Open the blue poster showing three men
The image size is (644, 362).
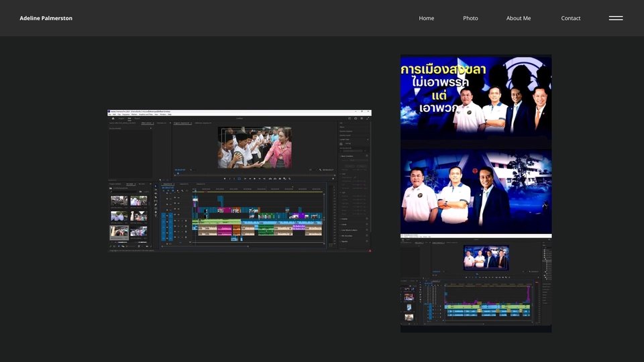[476, 191]
